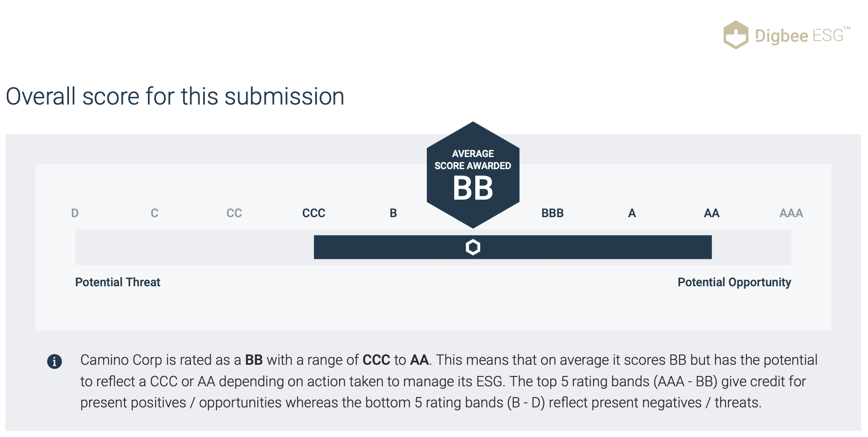Click the Potential Opportunity label
This screenshot has width=868, height=437.
coord(734,282)
